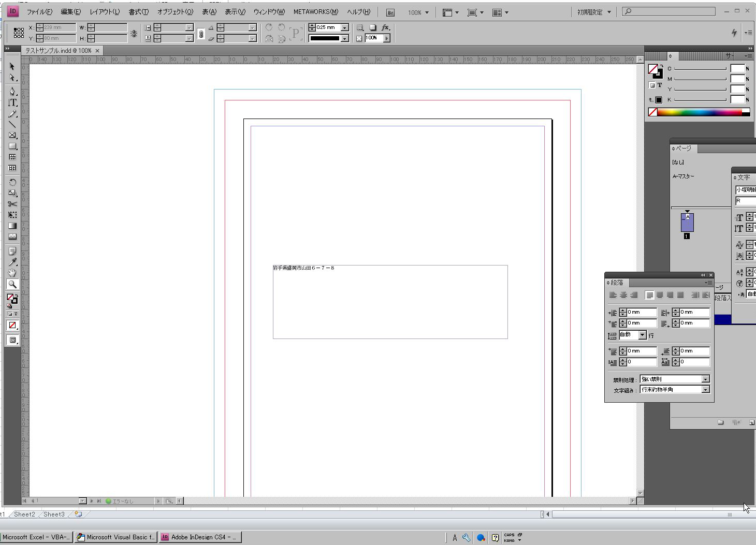Select the Type tool
The width and height of the screenshot is (756, 545).
click(x=12, y=102)
